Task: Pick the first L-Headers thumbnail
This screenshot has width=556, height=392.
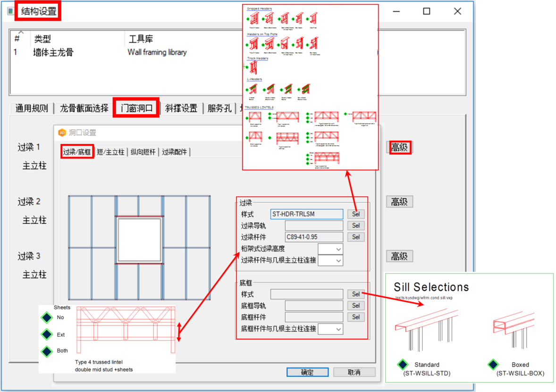Action: [253, 89]
